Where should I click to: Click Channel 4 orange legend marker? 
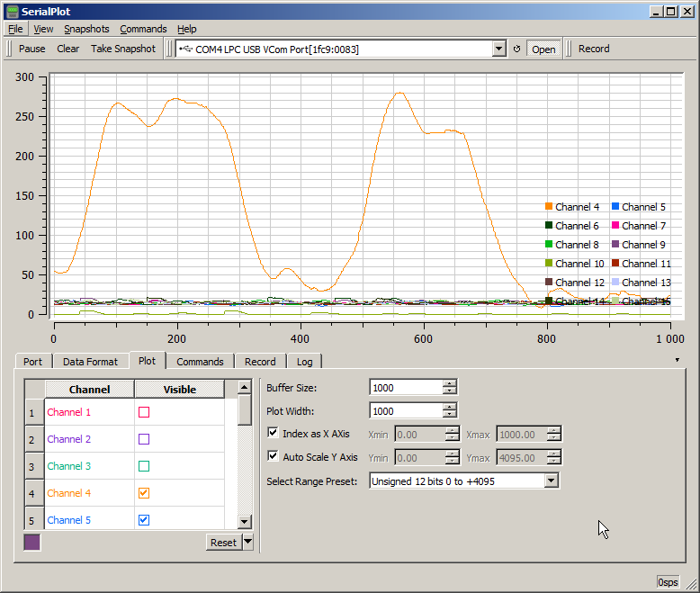[x=549, y=206]
